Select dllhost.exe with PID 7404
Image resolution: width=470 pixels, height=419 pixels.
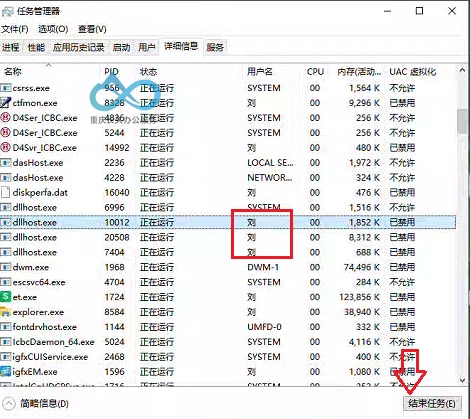pyautogui.click(x=228, y=252)
